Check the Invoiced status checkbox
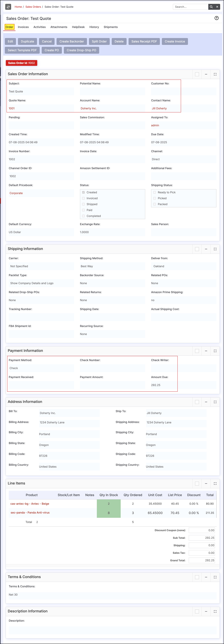 (84, 198)
